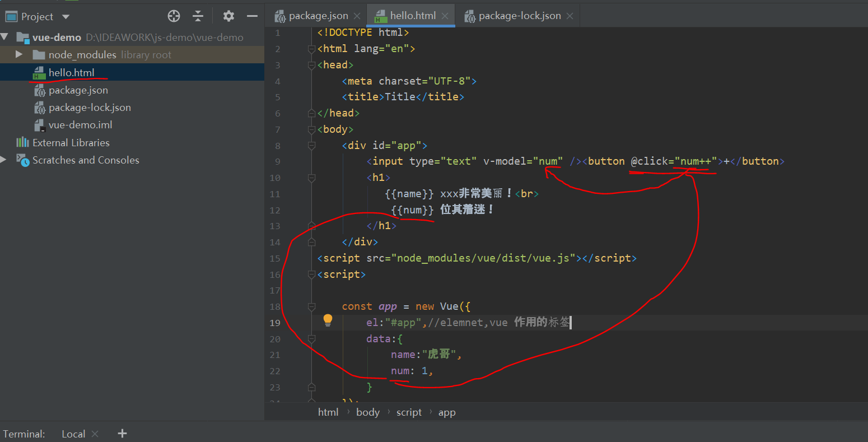Screen dimensions: 868x442
Task: Fold the head tag on line 3
Action: pyautogui.click(x=312, y=65)
